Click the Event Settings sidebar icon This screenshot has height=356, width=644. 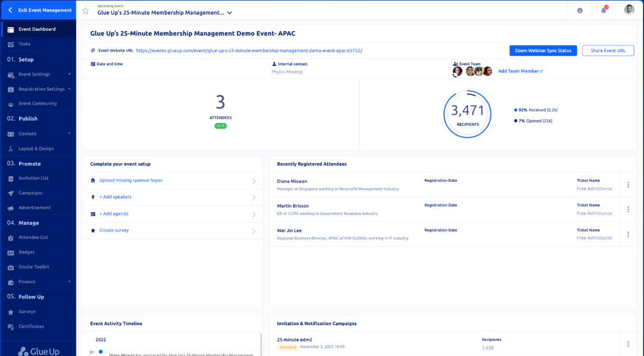(10, 75)
